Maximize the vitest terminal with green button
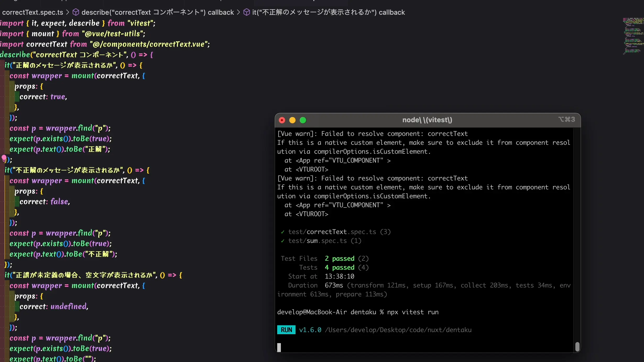 (x=303, y=120)
